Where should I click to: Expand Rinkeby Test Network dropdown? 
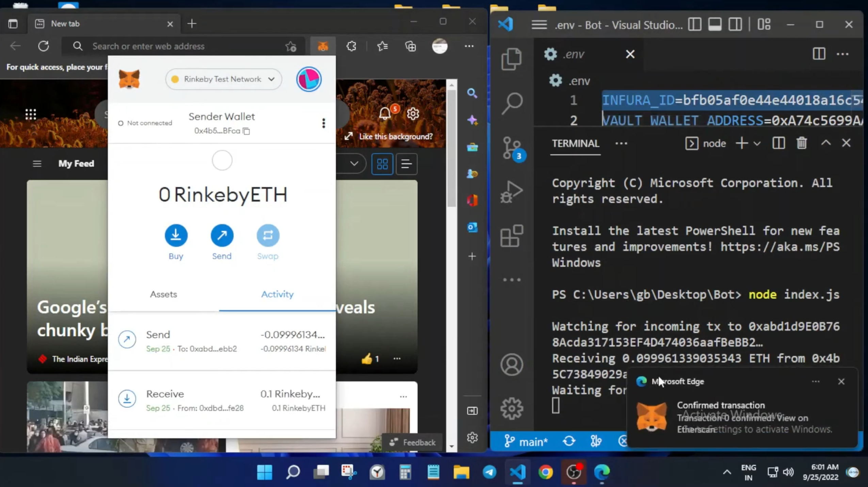click(224, 79)
